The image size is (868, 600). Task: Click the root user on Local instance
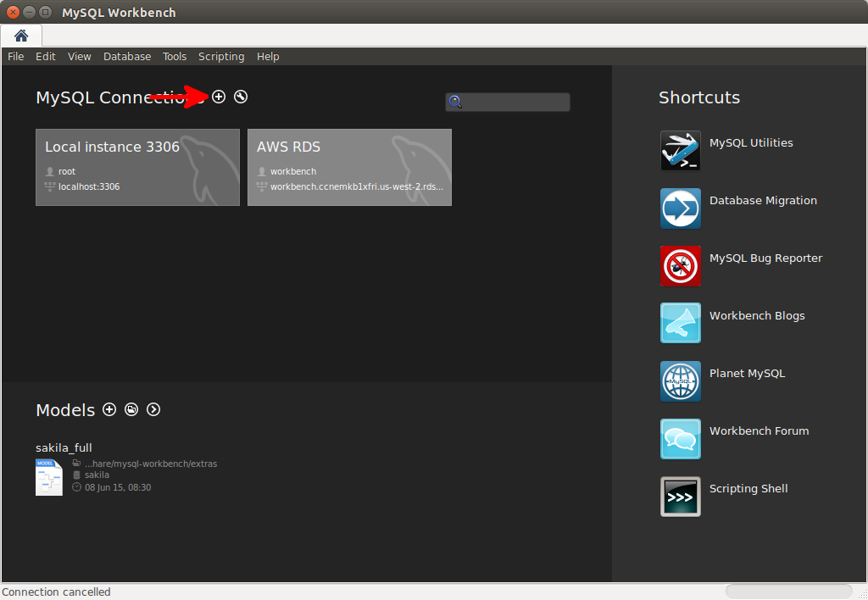(67, 171)
